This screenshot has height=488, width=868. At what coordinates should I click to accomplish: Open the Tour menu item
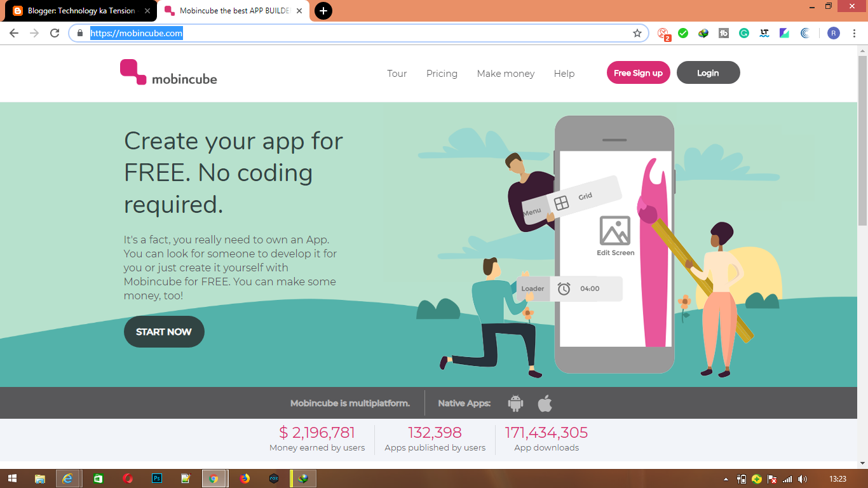coord(397,74)
